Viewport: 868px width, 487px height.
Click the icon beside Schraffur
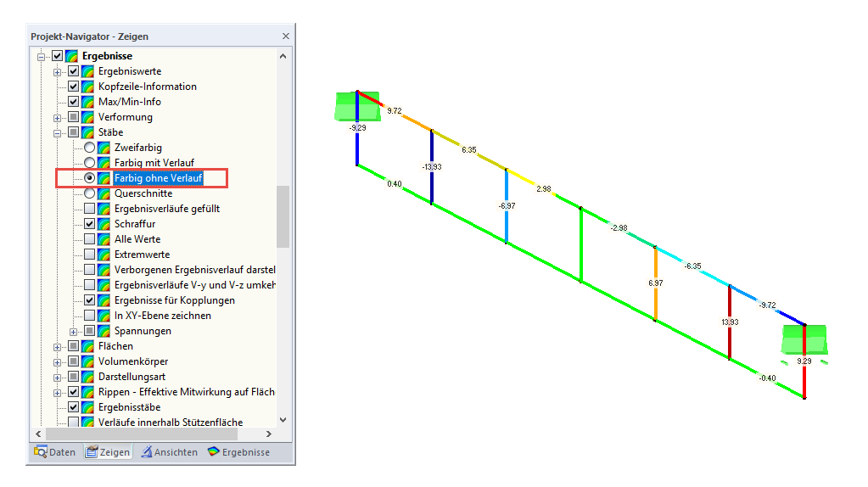[x=104, y=224]
